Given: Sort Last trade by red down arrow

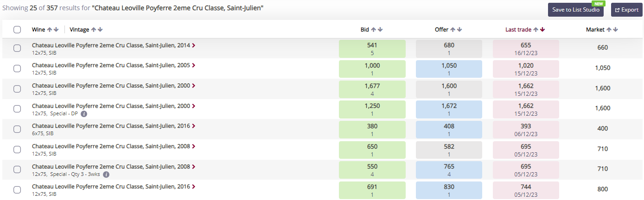Looking at the screenshot, I should 542,30.
